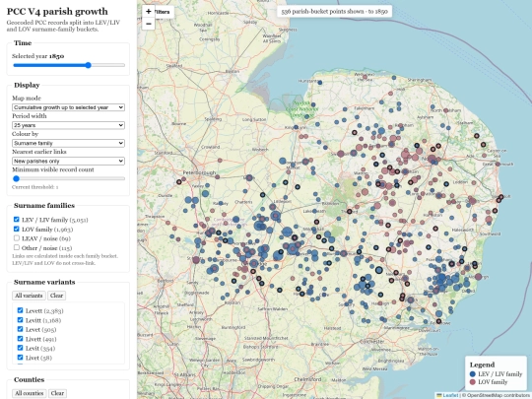Image resolution: width=532 pixels, height=399 pixels.
Task: Zoom out of the map
Action: click(148, 24)
